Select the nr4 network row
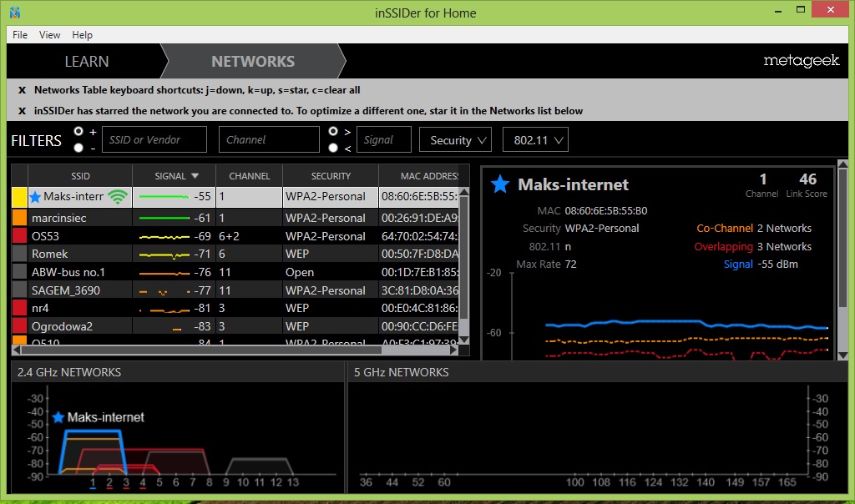 click(235, 308)
